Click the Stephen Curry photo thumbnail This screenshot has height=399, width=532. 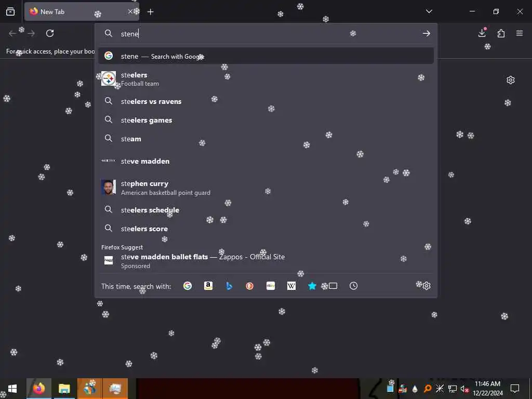click(x=109, y=187)
